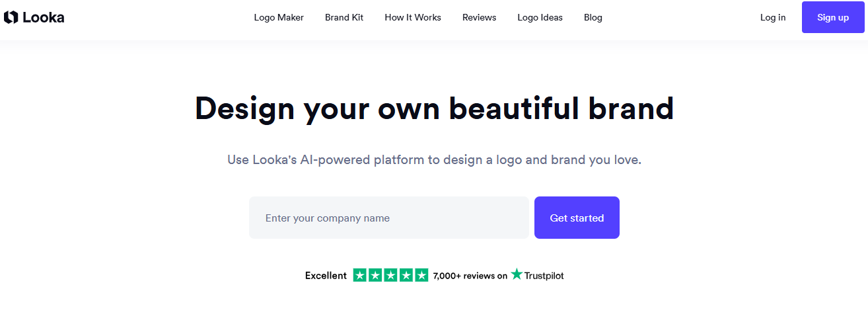Click the Get started button
The image size is (868, 336).
click(577, 218)
